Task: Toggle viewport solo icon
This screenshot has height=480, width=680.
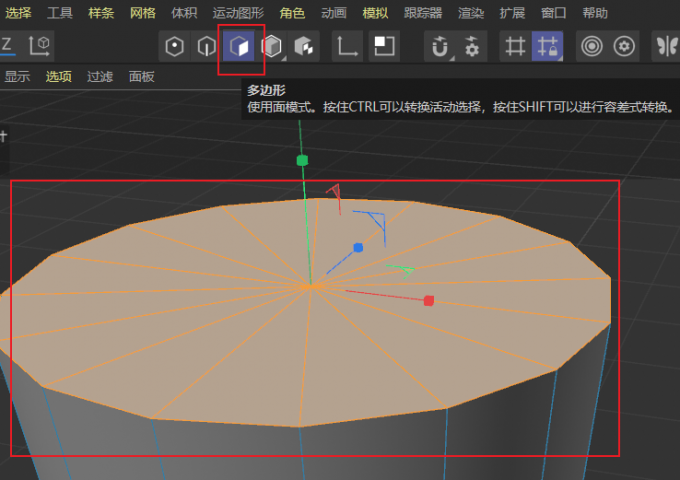Action: [x=384, y=46]
